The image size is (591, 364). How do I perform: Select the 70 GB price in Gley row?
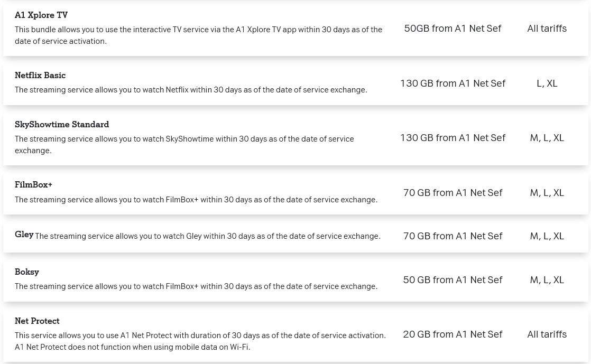coord(453,236)
